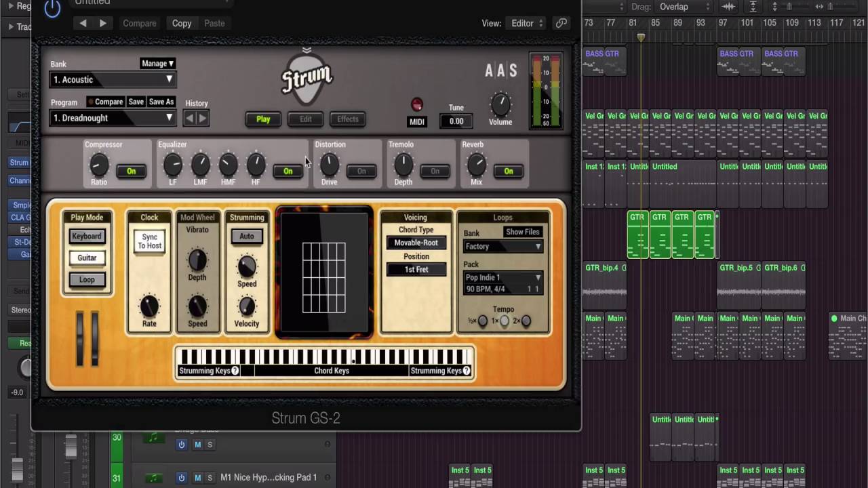
Task: Click power button on track 31
Action: click(182, 478)
